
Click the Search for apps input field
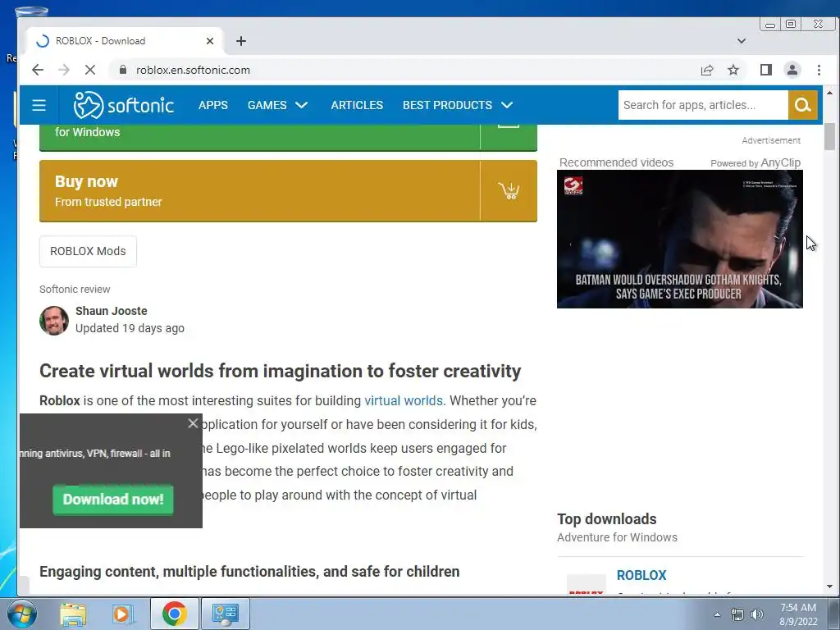coord(703,105)
